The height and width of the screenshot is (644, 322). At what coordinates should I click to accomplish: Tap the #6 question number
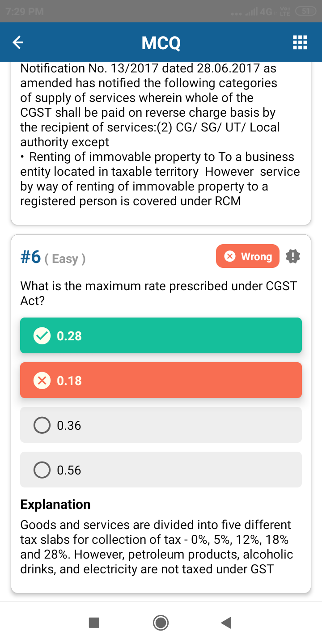pyautogui.click(x=31, y=258)
